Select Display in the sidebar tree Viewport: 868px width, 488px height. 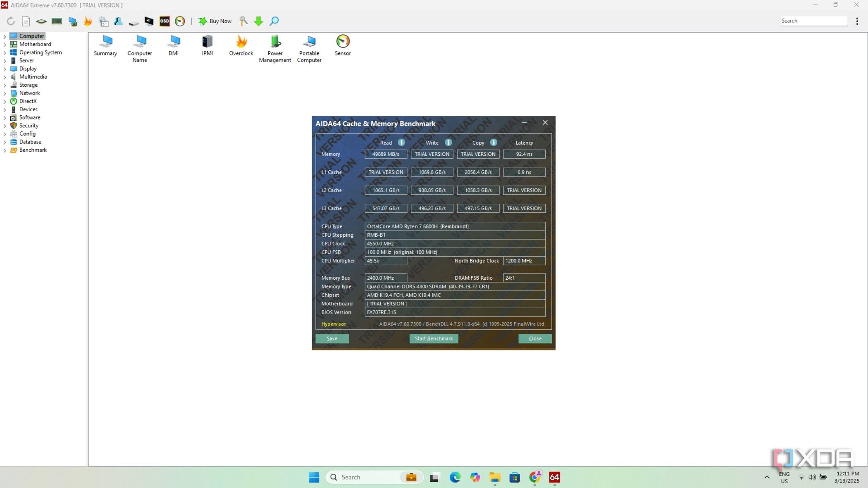[x=28, y=69]
